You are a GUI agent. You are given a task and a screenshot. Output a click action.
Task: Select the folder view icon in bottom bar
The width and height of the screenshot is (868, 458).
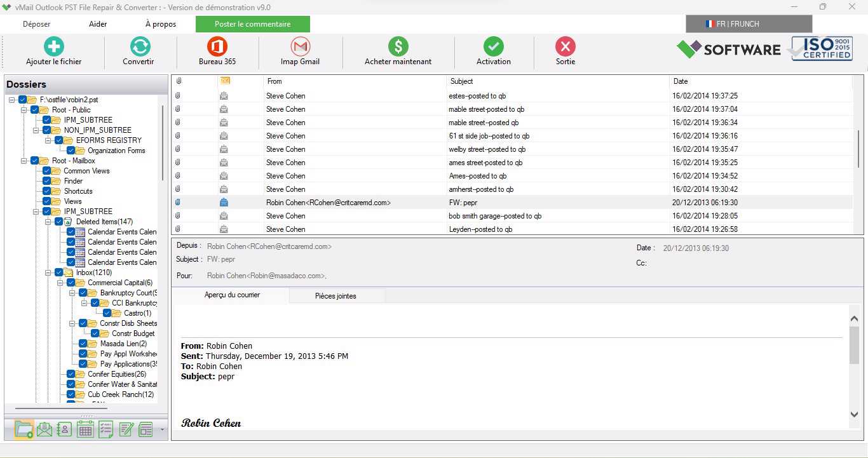(x=24, y=430)
